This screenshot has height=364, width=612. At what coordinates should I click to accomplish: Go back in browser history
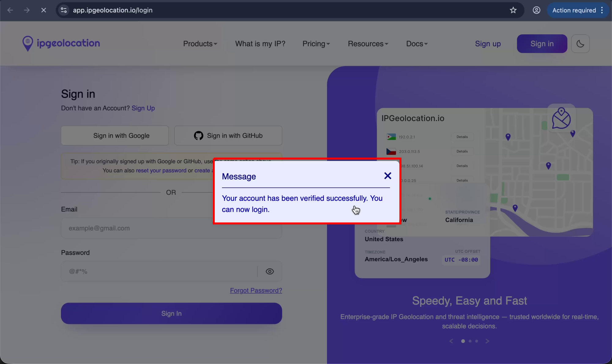[x=10, y=10]
